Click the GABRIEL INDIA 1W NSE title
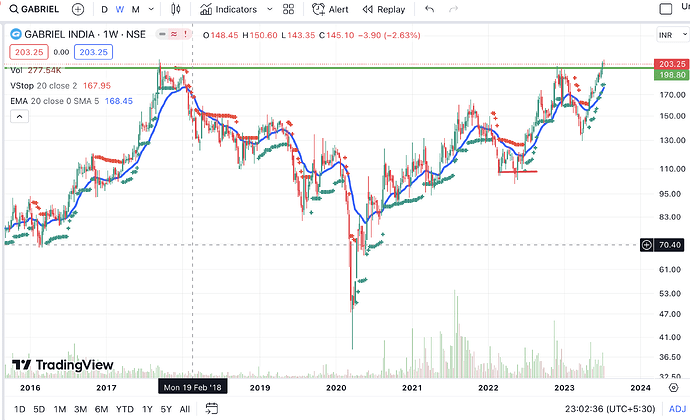The width and height of the screenshot is (690, 420). pyautogui.click(x=85, y=34)
